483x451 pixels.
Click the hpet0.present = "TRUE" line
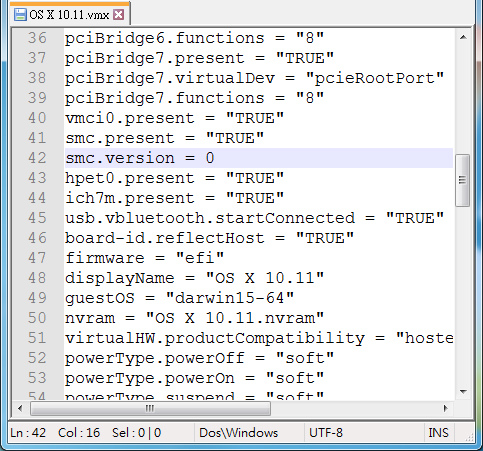(x=174, y=178)
